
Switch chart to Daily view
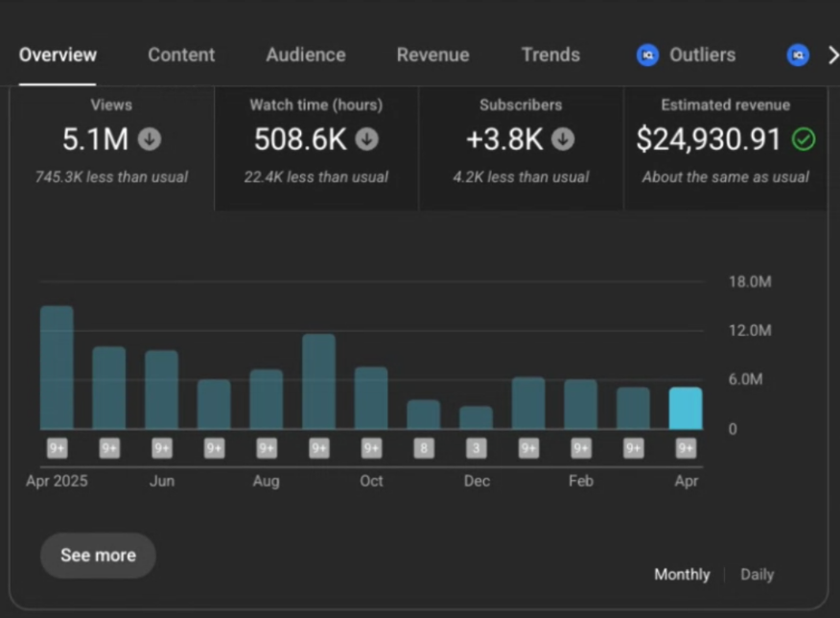(x=757, y=575)
